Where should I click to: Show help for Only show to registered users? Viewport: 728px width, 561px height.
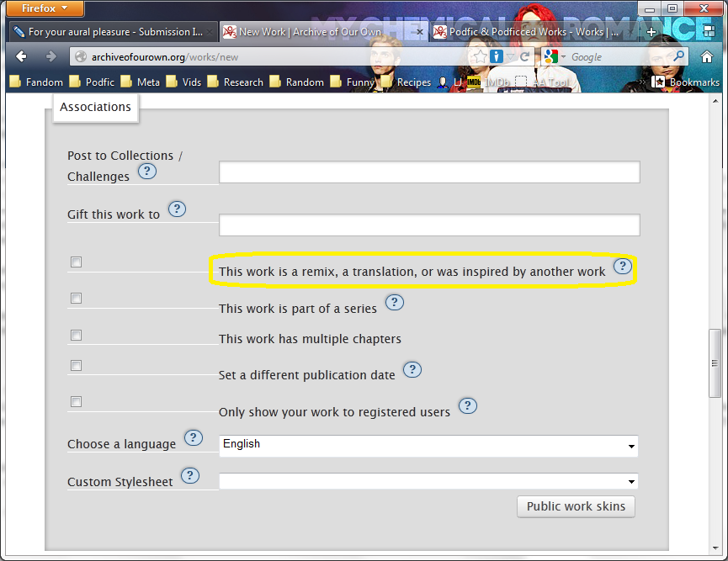click(x=467, y=406)
